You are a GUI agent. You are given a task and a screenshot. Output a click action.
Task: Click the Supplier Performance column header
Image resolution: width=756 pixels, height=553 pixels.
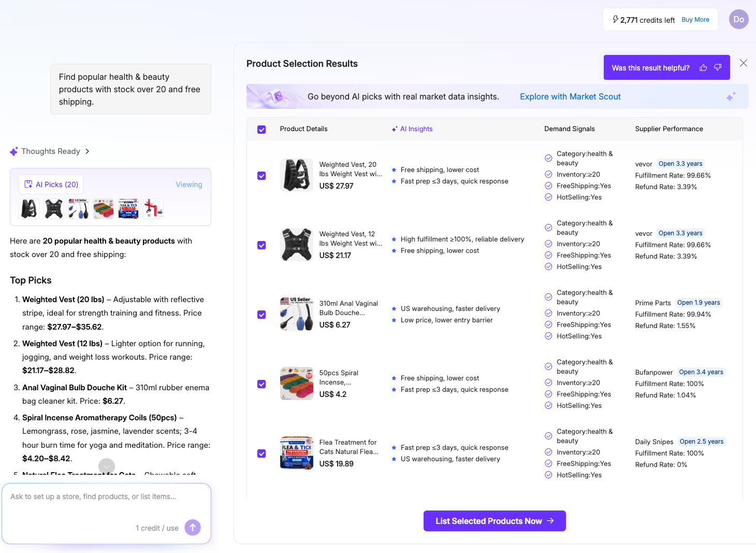point(669,129)
